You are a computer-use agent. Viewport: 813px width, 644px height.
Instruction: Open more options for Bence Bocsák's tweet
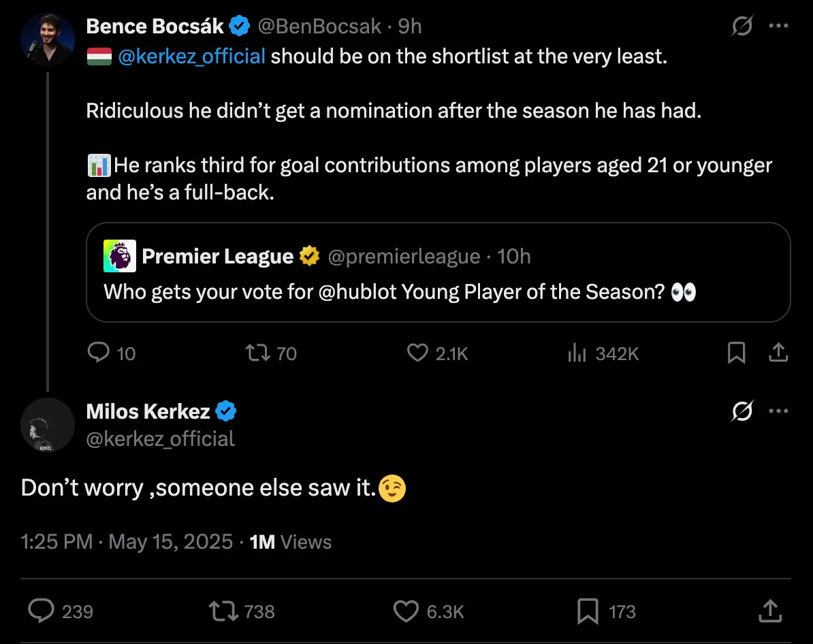[x=778, y=27]
